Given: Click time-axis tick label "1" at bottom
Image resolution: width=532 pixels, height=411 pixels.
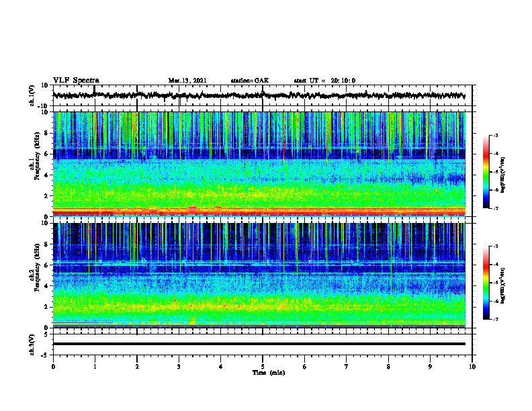Looking at the screenshot, I should (x=95, y=367).
